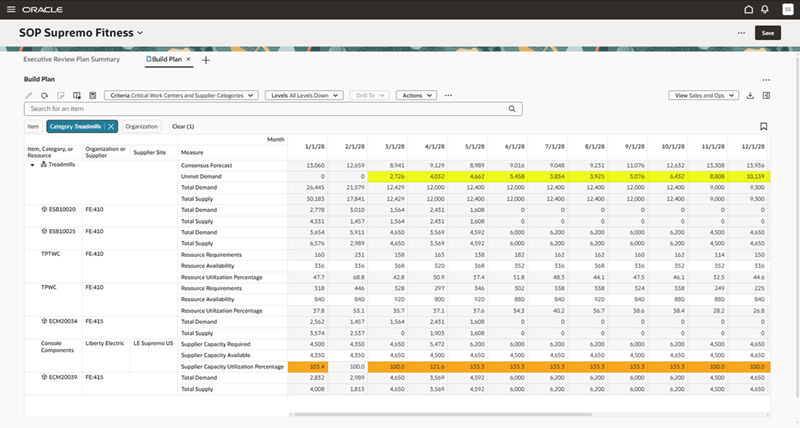
Task: Click the magnifier icon in the search field
Action: click(x=511, y=108)
